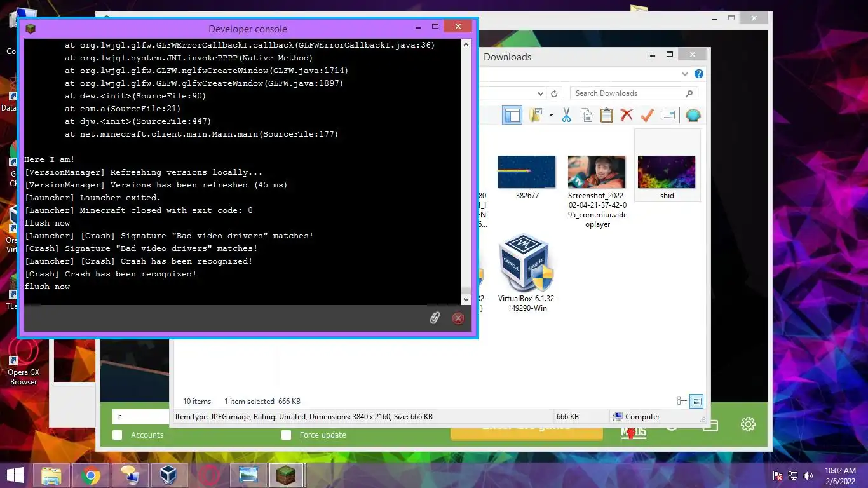Click the 'Crash has been recognized!' log line starting with [Crash]
Screen dimensions: 868x488
pyautogui.click(x=111, y=274)
